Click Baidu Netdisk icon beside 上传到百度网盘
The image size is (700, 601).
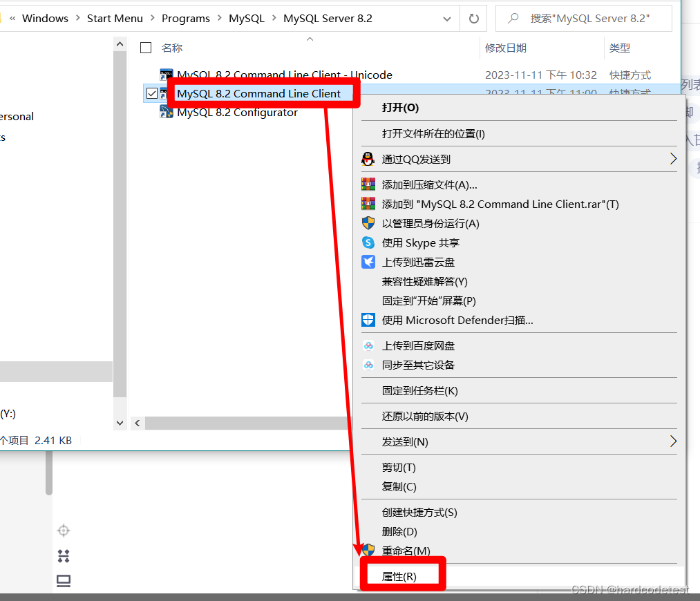coord(368,346)
